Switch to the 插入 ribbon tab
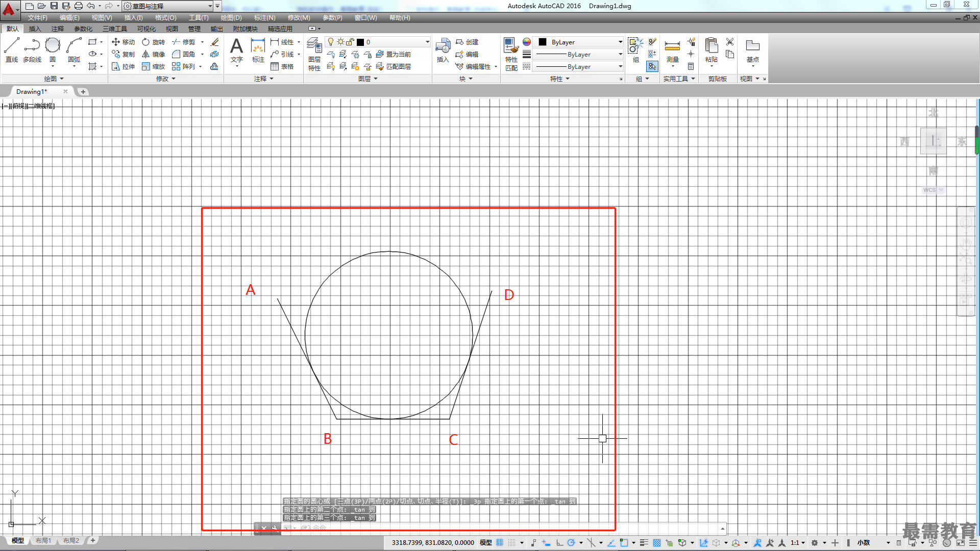Viewport: 980px width, 551px height. (x=35, y=29)
